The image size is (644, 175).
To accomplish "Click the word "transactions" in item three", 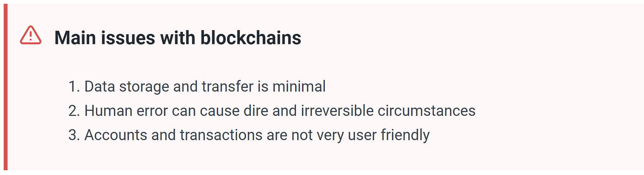I will 221,135.
